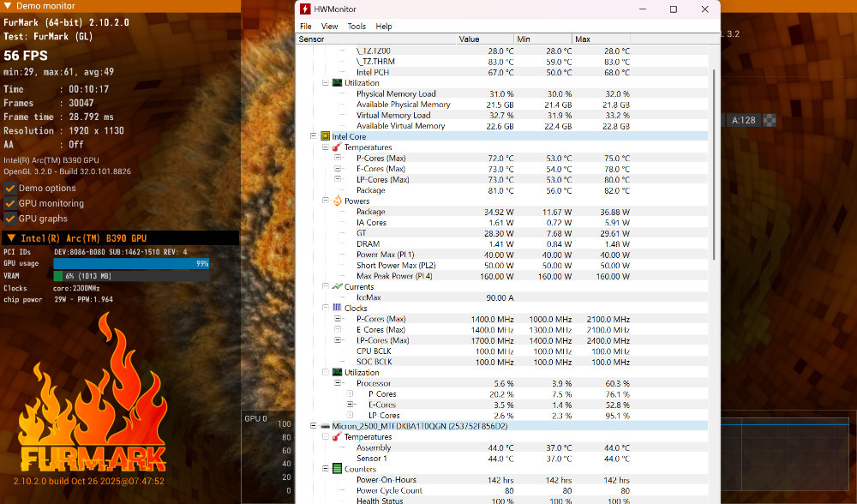Select the IA Cores power row

click(501, 223)
